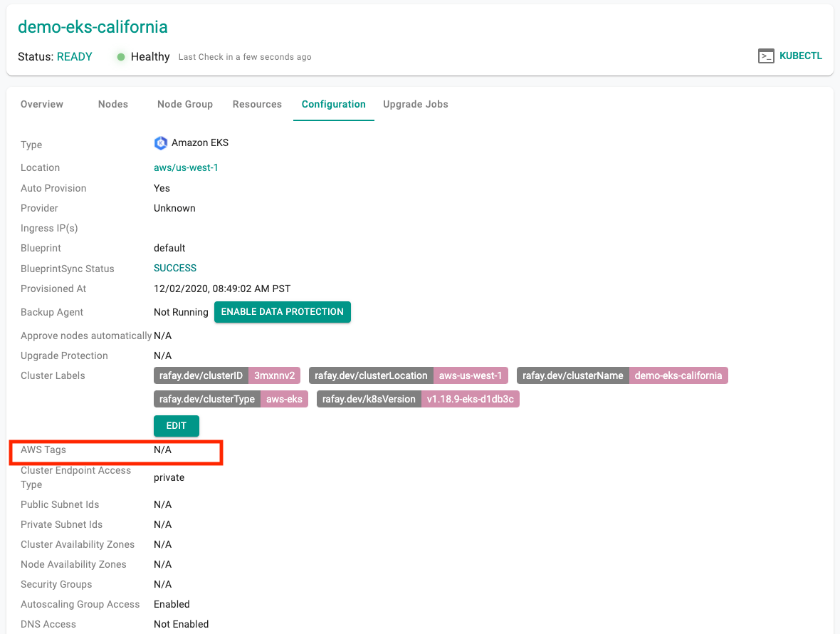Click the Cluster Availability Zones label
This screenshot has height=634, width=840.
tap(78, 544)
